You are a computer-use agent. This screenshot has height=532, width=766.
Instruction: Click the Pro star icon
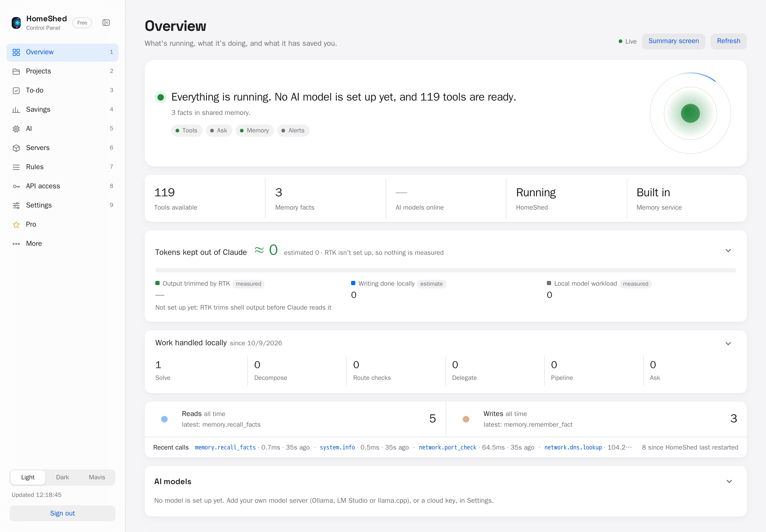[x=16, y=225]
